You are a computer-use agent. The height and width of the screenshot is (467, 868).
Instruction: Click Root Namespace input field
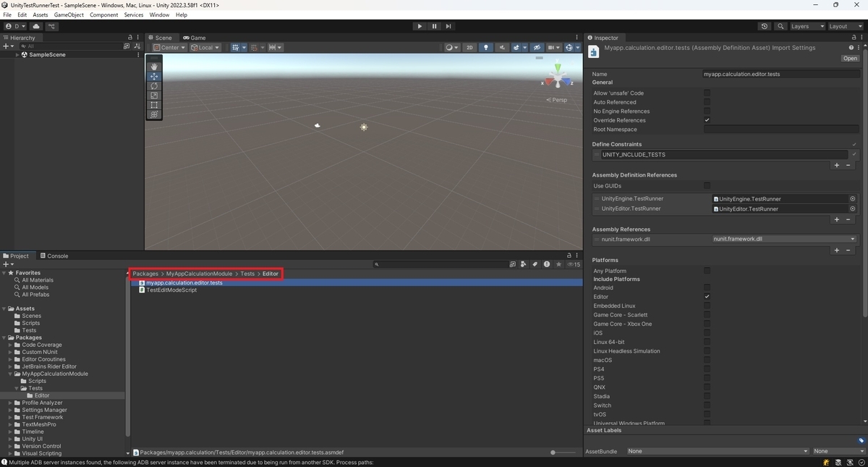tap(781, 129)
